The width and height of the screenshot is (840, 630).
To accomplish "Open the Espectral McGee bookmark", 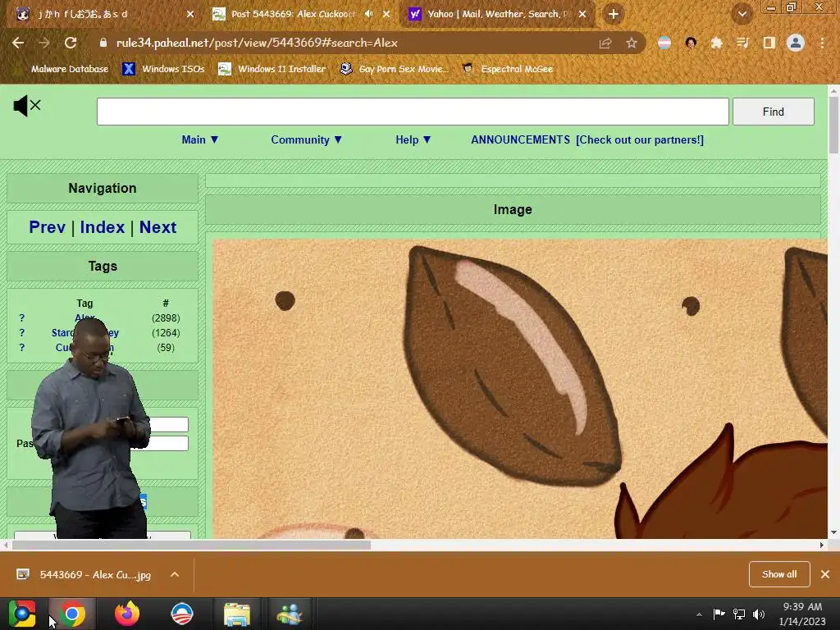I will click(x=507, y=69).
